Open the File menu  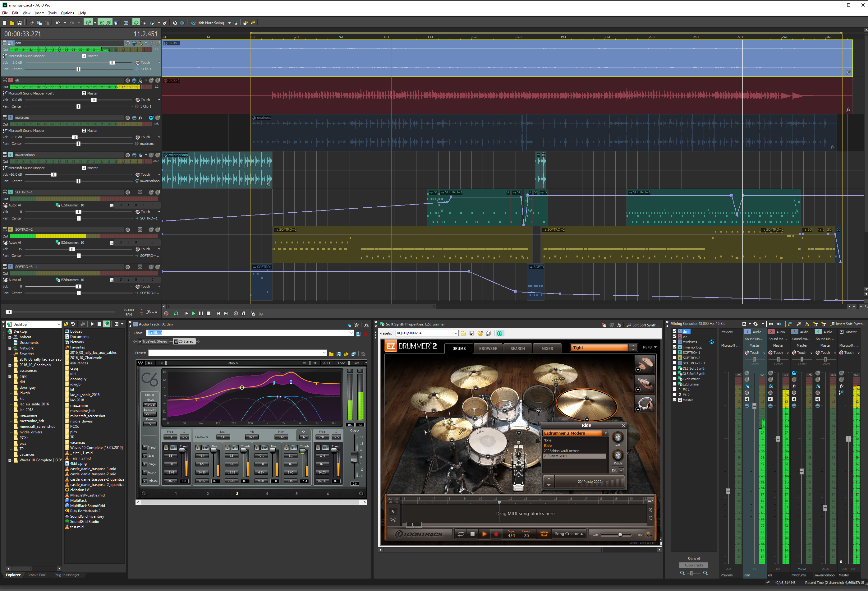[5, 13]
